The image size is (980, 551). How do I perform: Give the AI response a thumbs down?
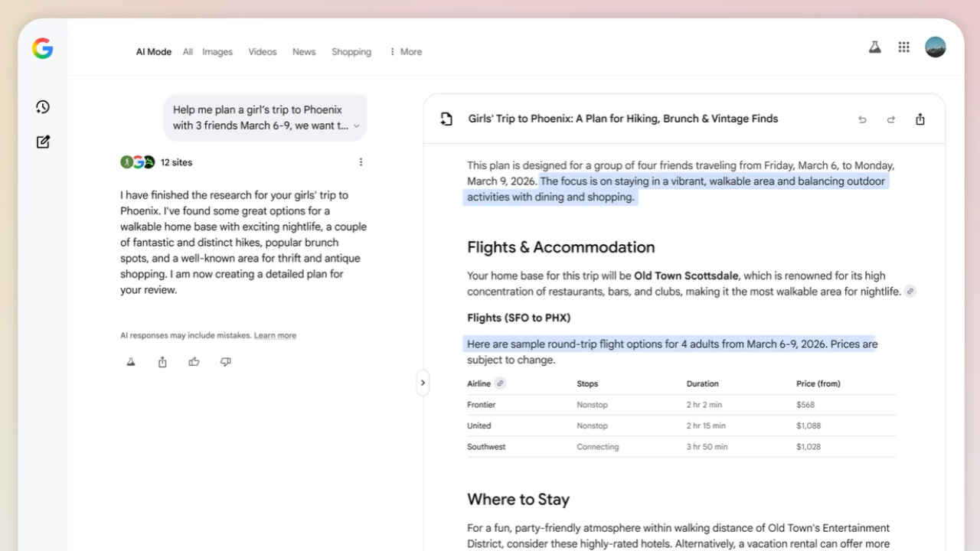point(225,361)
